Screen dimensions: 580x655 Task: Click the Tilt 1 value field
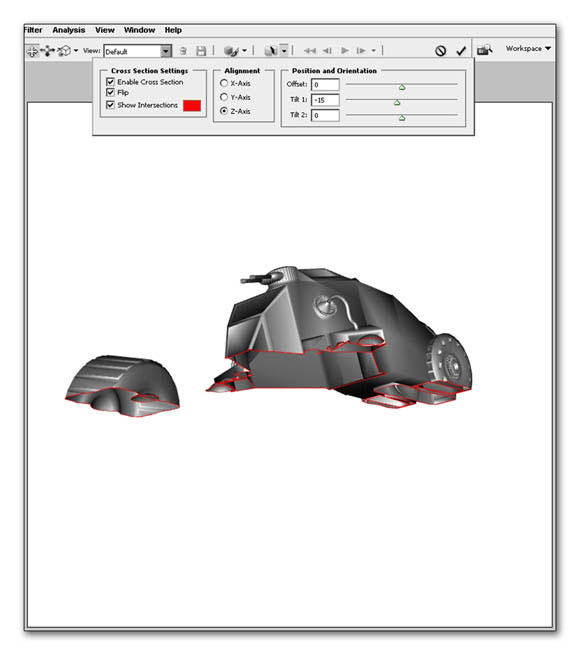325,100
